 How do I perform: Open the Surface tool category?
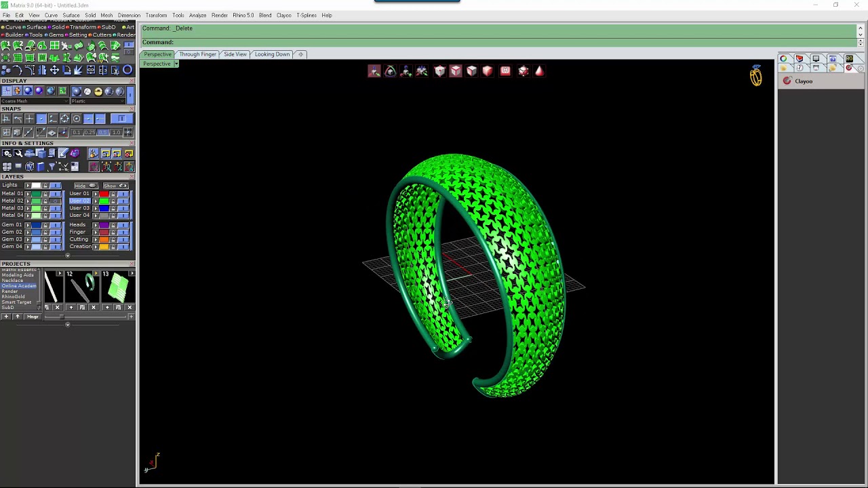click(36, 27)
